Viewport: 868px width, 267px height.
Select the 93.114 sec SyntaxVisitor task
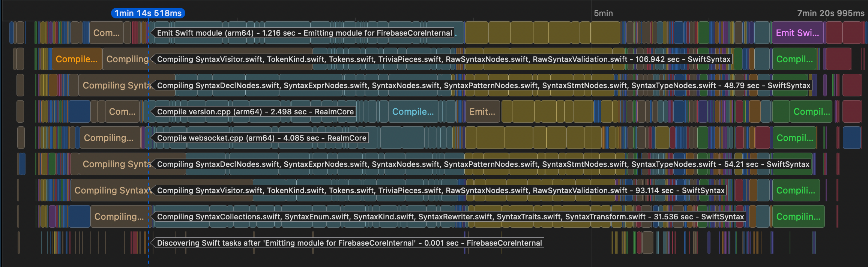[x=441, y=190]
